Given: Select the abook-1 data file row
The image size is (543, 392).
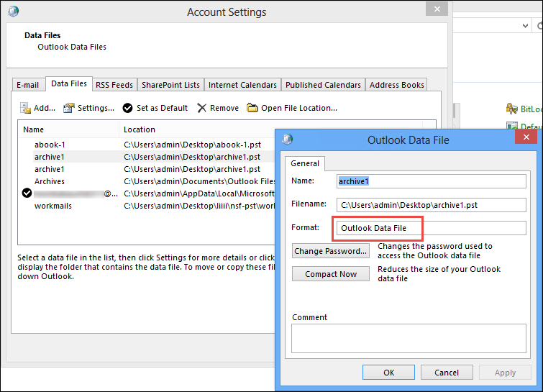Looking at the screenshot, I should (x=147, y=145).
